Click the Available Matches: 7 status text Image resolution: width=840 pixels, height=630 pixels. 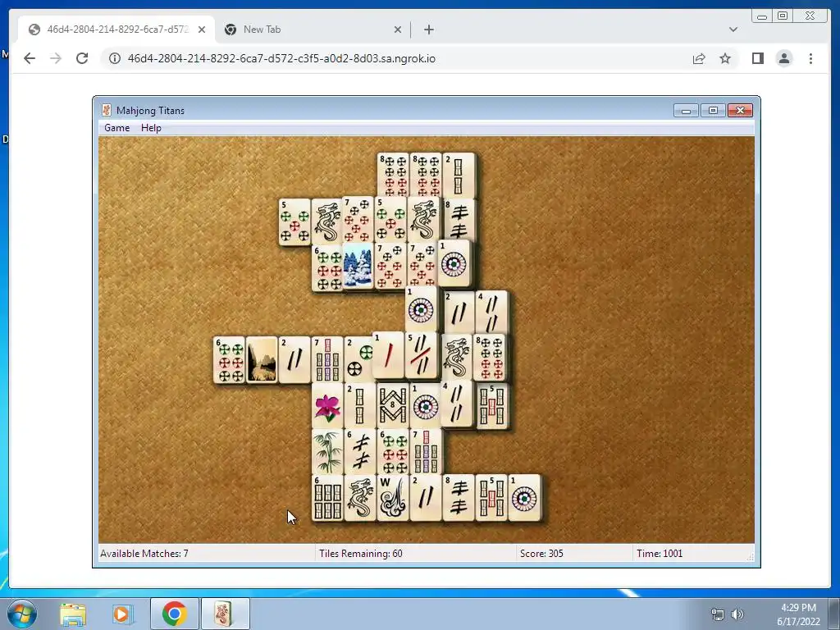(x=144, y=554)
